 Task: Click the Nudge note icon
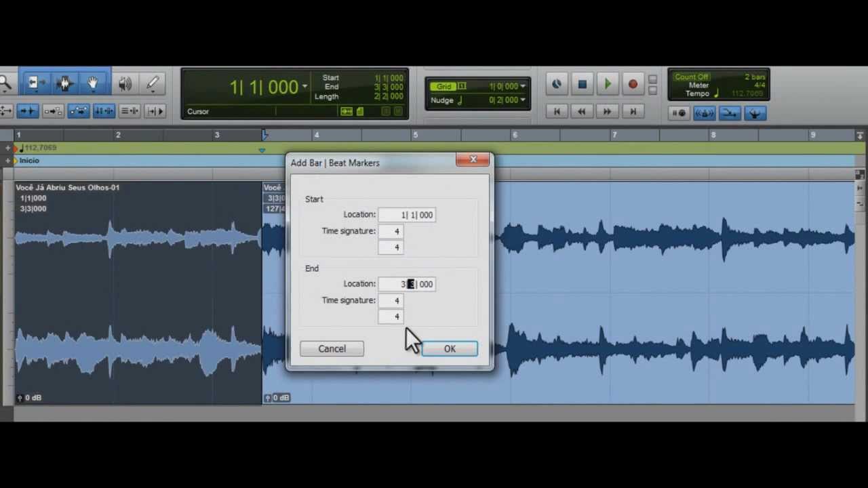point(460,100)
